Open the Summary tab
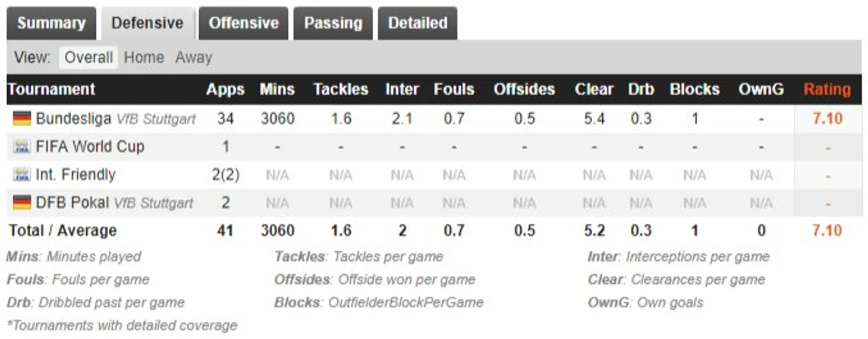 (x=51, y=23)
